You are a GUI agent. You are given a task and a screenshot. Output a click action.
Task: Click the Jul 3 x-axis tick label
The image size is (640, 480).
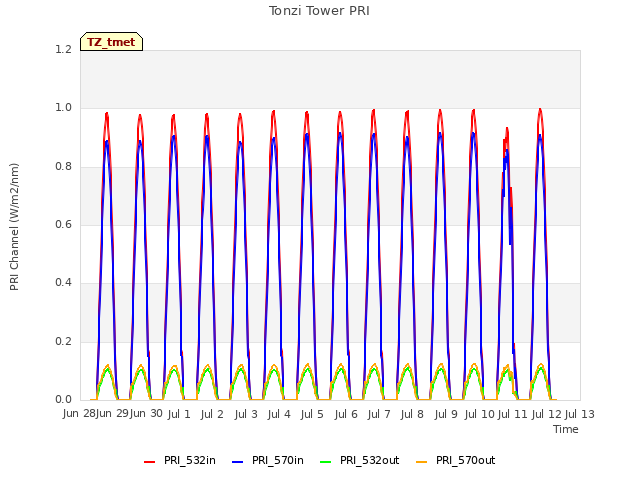(246, 414)
